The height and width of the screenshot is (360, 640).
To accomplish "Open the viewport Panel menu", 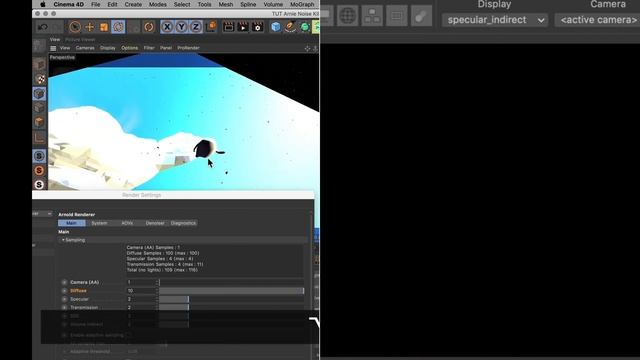I will pyautogui.click(x=166, y=48).
